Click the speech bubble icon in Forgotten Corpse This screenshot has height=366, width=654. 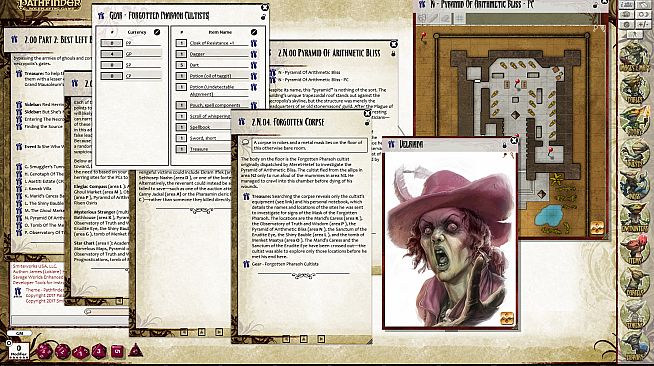point(246,143)
